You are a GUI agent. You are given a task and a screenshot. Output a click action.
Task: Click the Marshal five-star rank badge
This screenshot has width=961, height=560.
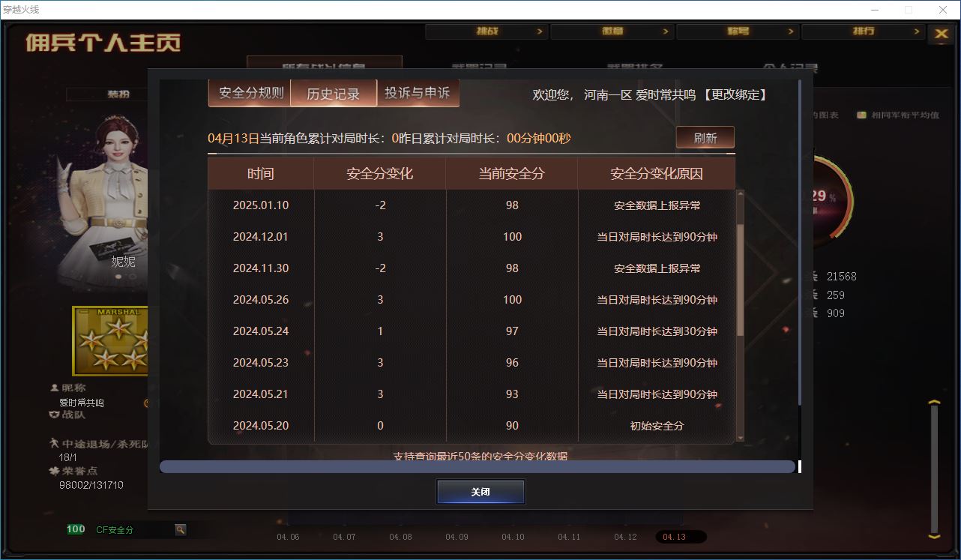[109, 341]
